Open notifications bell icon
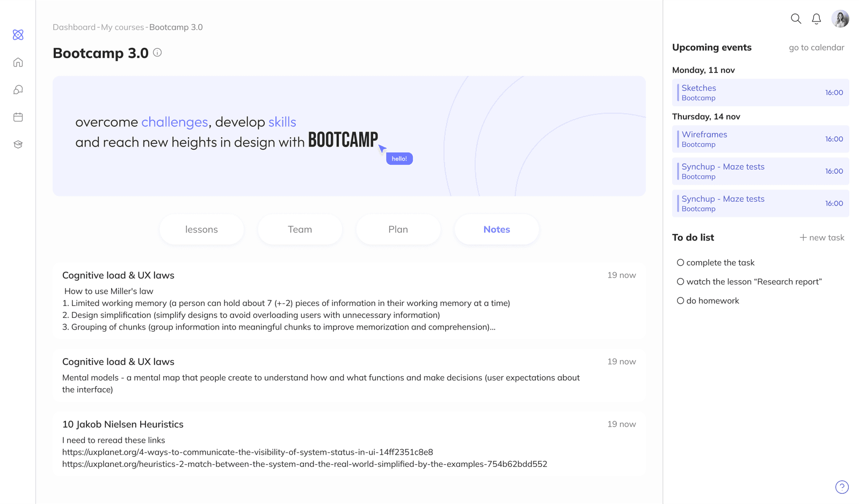Image resolution: width=859 pixels, height=504 pixels. pos(816,19)
